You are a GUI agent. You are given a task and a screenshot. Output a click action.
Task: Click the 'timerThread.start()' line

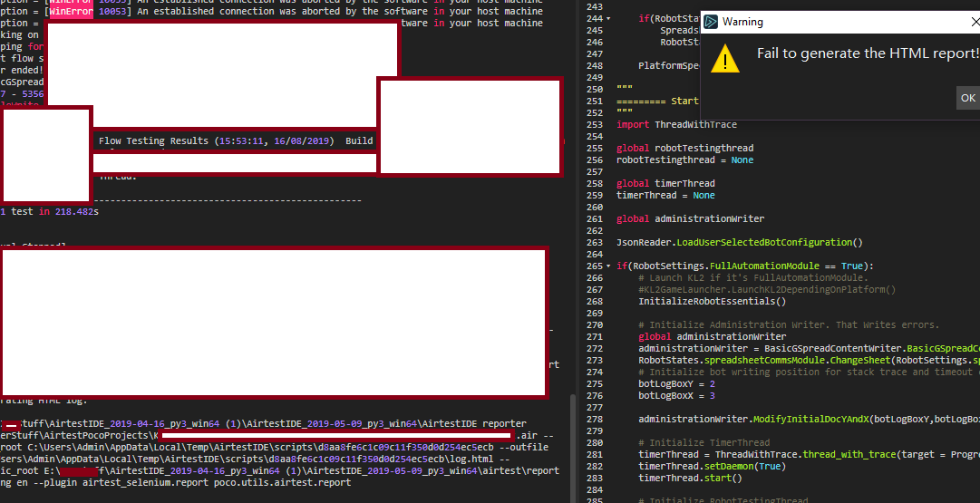(x=690, y=478)
